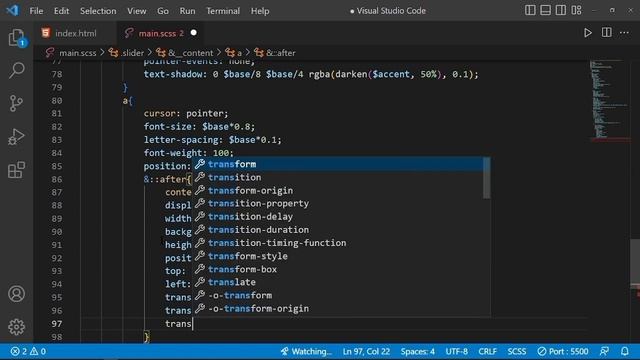The width and height of the screenshot is (640, 360).
Task: Open the Run menu
Action: (187, 11)
